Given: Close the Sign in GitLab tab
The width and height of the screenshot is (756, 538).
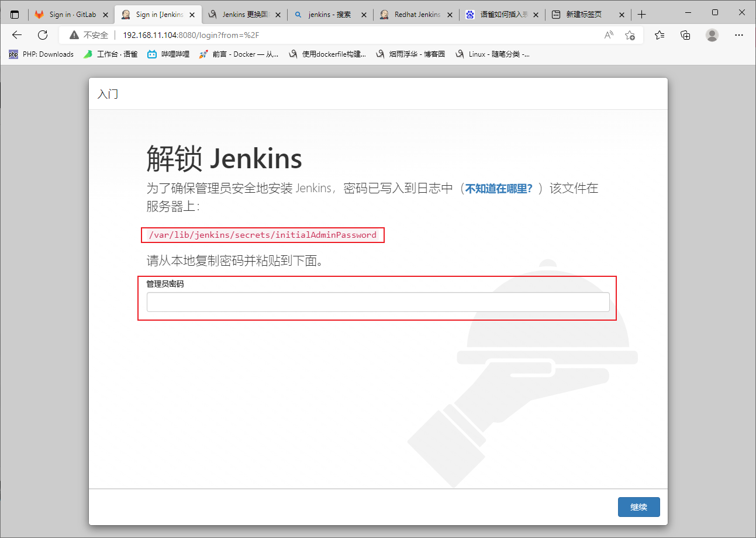Looking at the screenshot, I should (x=106, y=15).
